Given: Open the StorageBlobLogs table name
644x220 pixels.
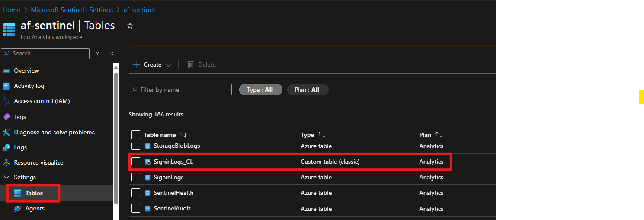Looking at the screenshot, I should (177, 146).
